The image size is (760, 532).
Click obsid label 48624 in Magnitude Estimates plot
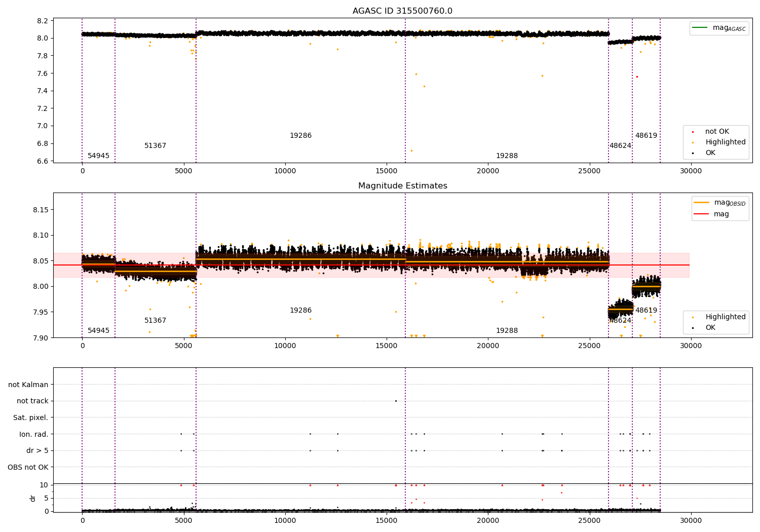click(x=620, y=321)
